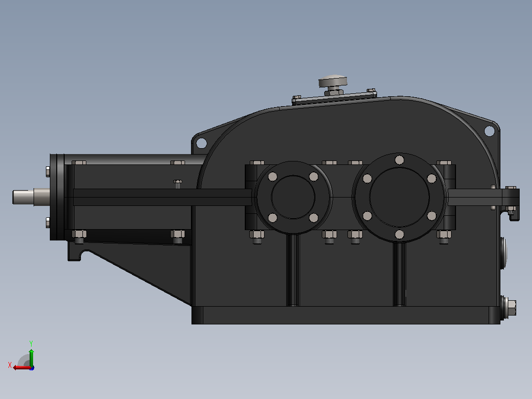Select the four-bolt circular bearing cover

[x=293, y=198]
